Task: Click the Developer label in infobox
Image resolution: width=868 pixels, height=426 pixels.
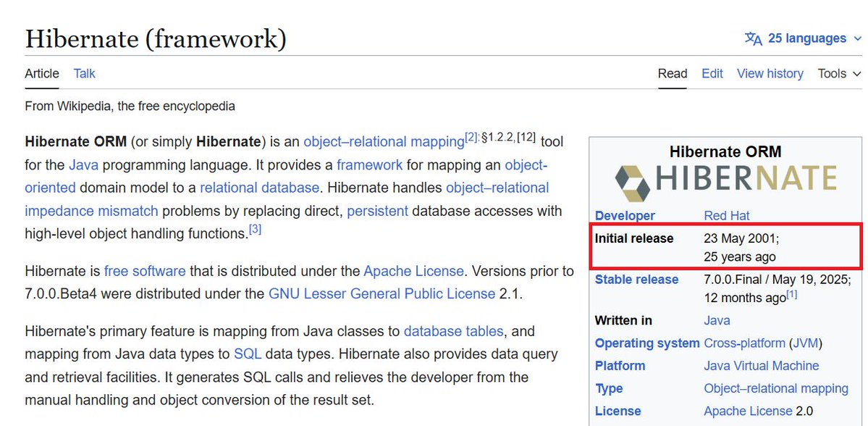Action: 625,215
